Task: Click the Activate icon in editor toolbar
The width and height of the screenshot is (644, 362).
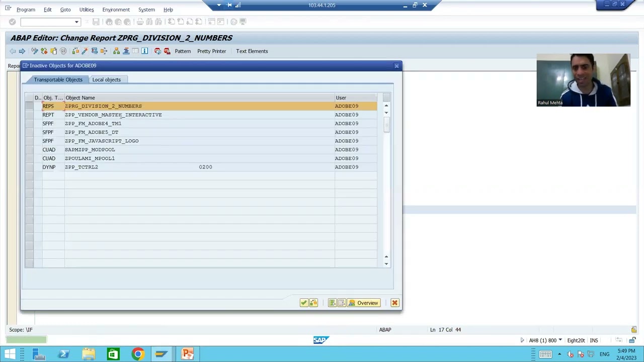Action: [x=75, y=51]
